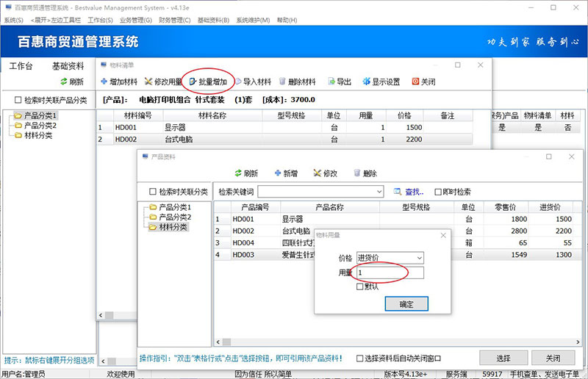The image size is (588, 379).
Task: Open the 检索关键词 combo box dropdown
Action: tap(379, 192)
